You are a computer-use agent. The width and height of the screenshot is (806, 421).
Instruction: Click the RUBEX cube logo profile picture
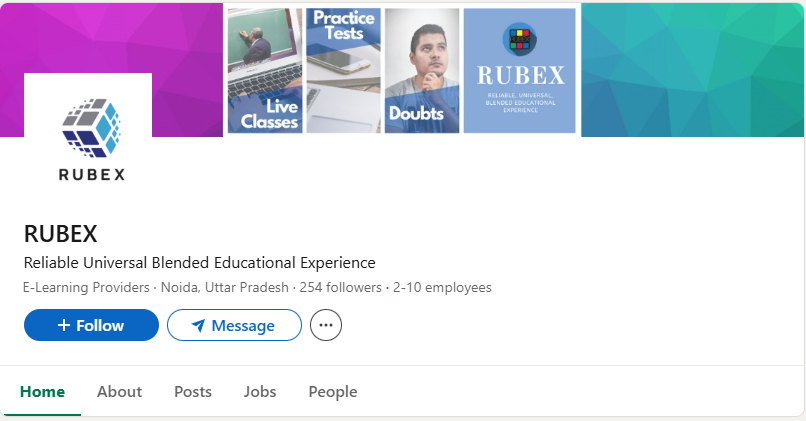[88, 137]
